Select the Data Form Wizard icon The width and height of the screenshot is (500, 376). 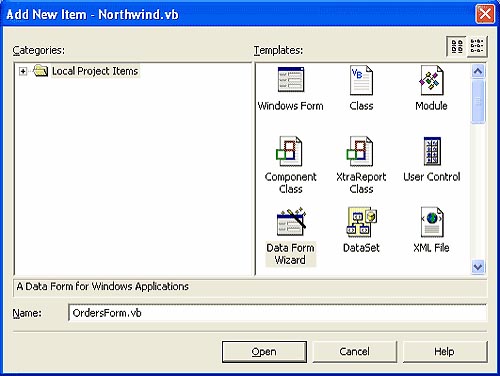pyautogui.click(x=291, y=222)
